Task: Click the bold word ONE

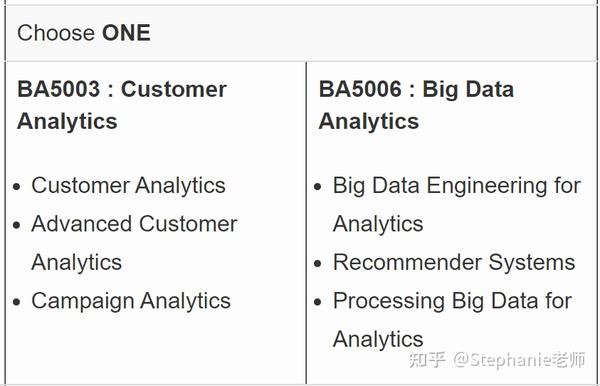Action: coord(126,33)
